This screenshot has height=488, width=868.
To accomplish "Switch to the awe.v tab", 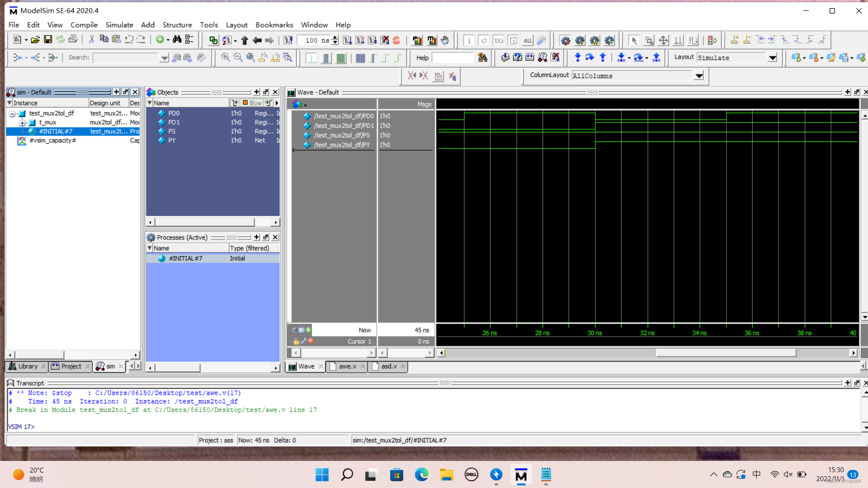I will (347, 366).
